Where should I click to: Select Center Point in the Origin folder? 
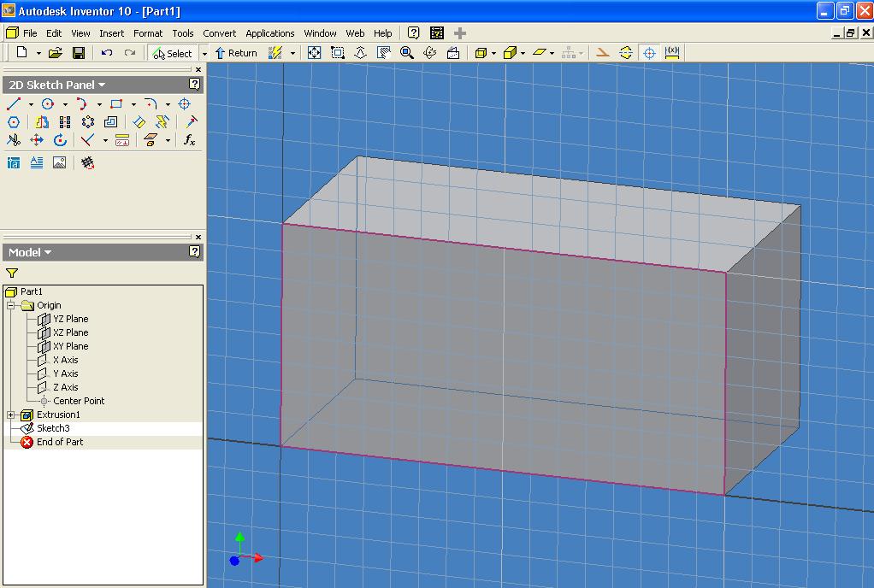79,401
